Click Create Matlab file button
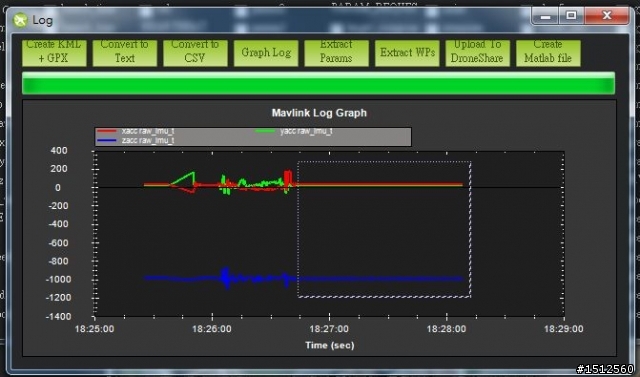 point(548,52)
